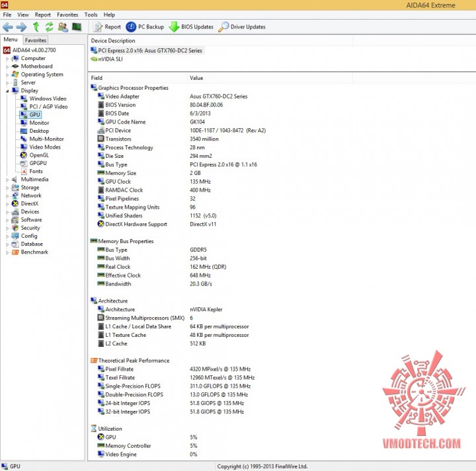The height and width of the screenshot is (471, 476).
Task: Click the BIOS Version chip icon
Action: tap(101, 104)
